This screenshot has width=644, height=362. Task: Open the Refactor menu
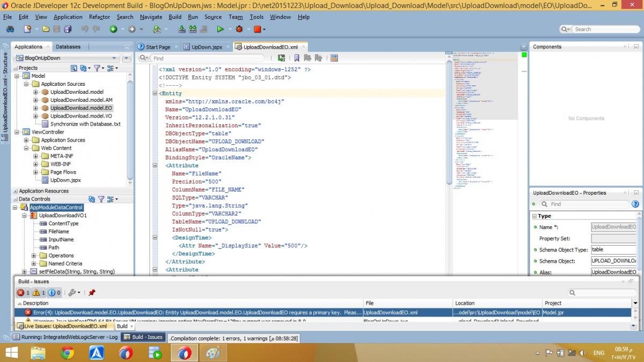click(99, 17)
